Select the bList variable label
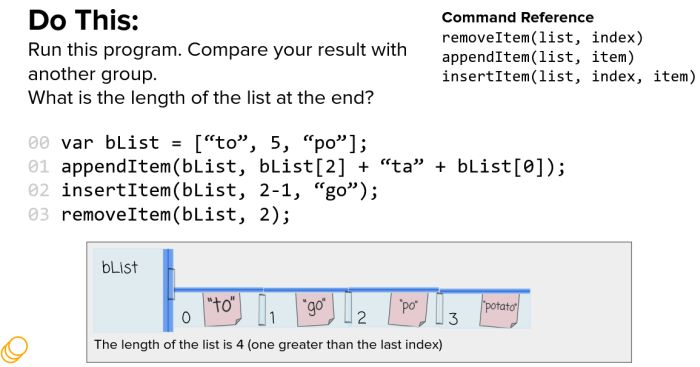This screenshot has width=700, height=367. click(120, 267)
